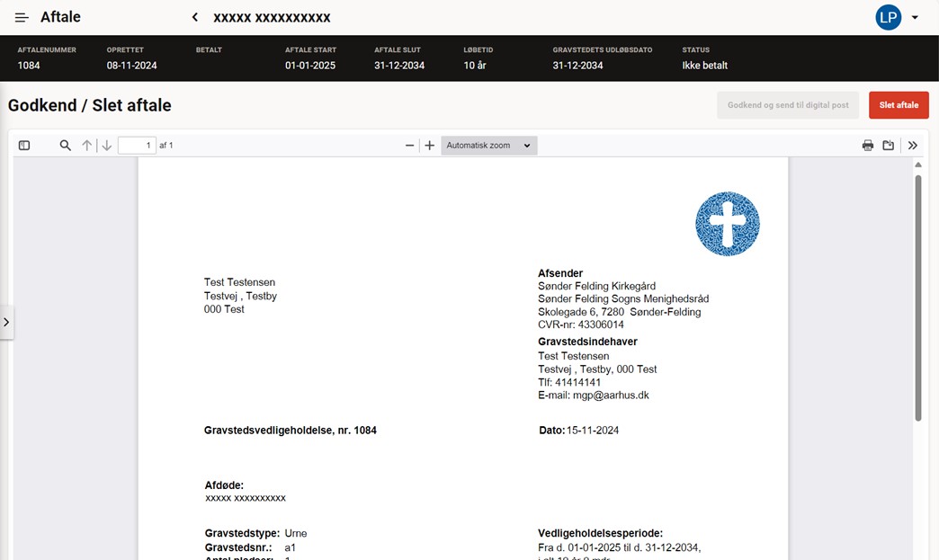This screenshot has width=939, height=560.
Task: Go back with the left chevron
Action: [x=194, y=17]
